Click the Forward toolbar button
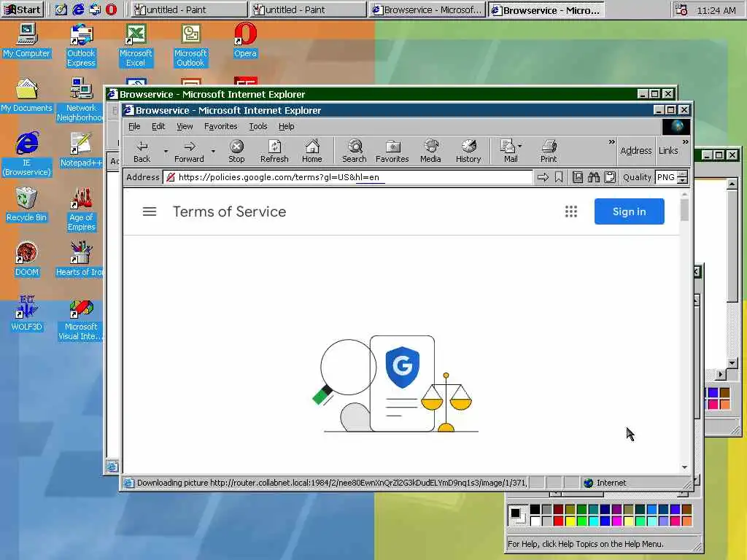This screenshot has height=560, width=747. click(189, 152)
